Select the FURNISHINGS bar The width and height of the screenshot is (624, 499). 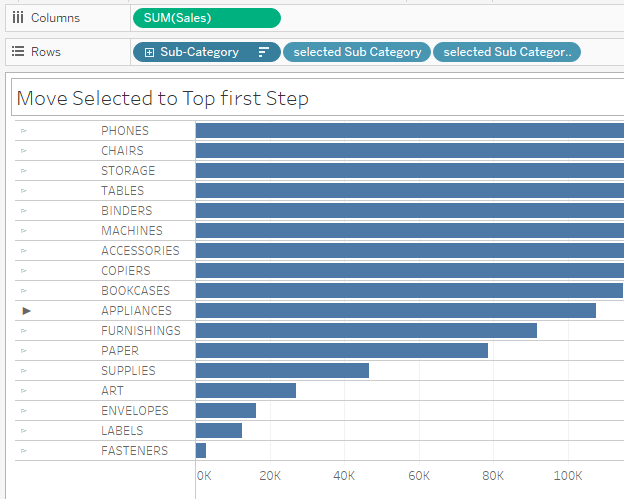[x=366, y=331]
